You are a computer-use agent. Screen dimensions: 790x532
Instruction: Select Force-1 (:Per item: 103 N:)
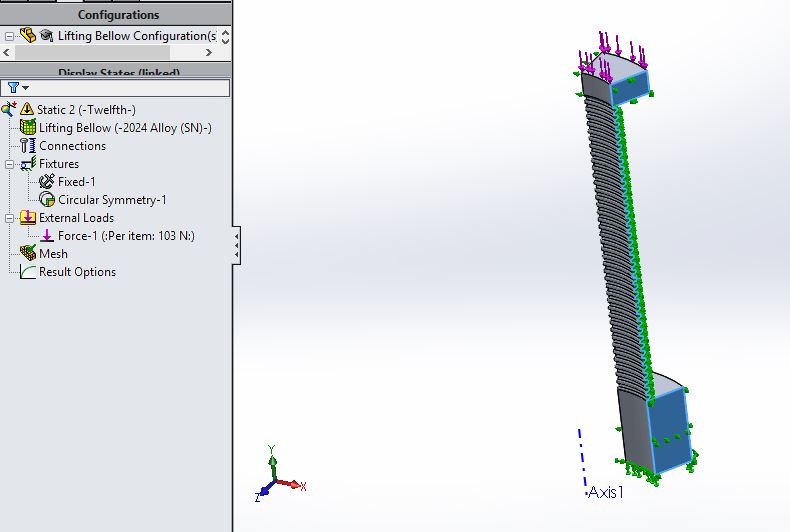(x=126, y=236)
